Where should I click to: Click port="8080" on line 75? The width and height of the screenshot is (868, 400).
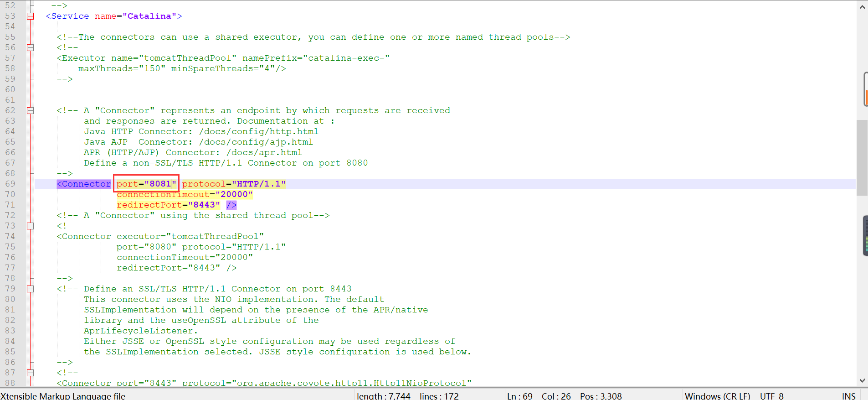(x=146, y=247)
